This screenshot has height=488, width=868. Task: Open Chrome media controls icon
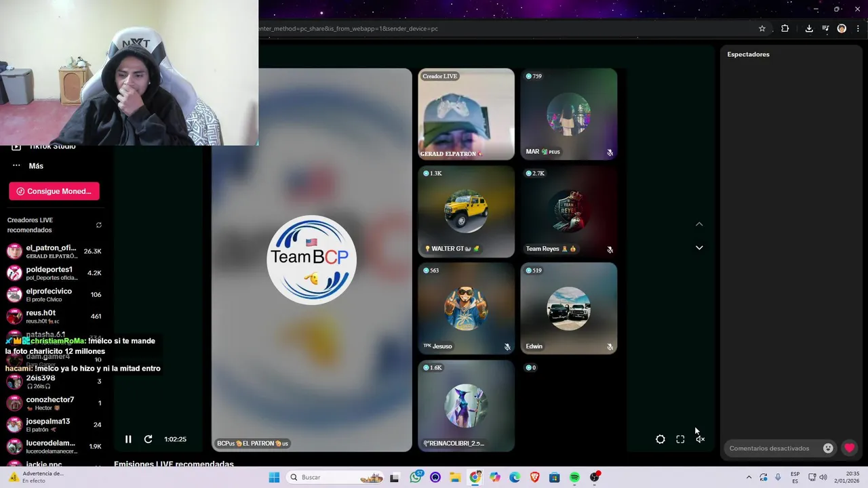[825, 28]
